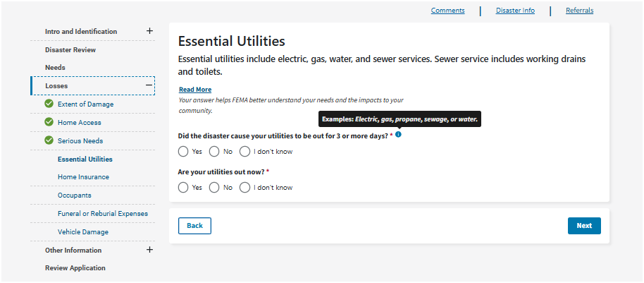The width and height of the screenshot is (644, 283).
Task: Expand the Other Information section
Action: tap(149, 249)
